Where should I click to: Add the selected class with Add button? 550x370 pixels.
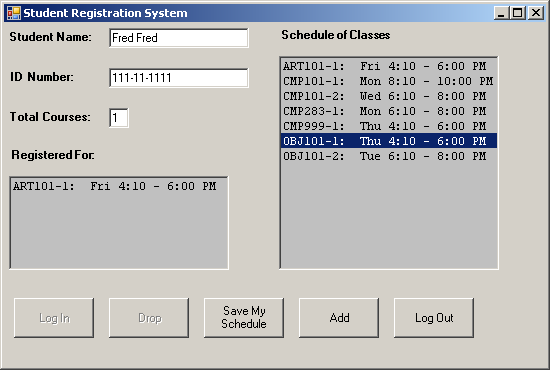pos(339,318)
